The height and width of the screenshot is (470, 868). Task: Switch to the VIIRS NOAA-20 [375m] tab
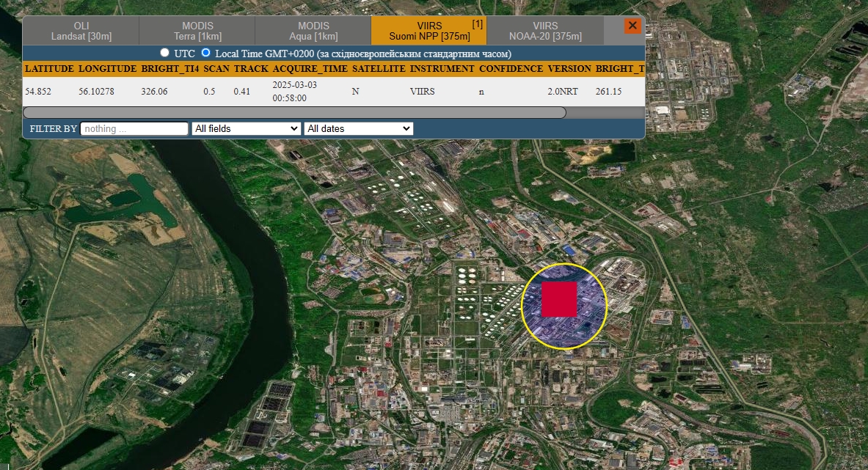(x=545, y=31)
